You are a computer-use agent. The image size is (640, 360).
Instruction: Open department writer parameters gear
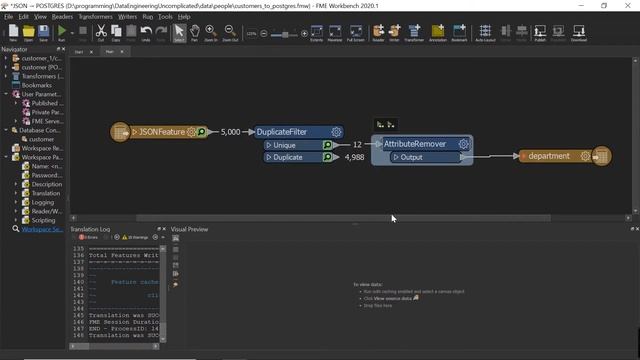point(585,156)
